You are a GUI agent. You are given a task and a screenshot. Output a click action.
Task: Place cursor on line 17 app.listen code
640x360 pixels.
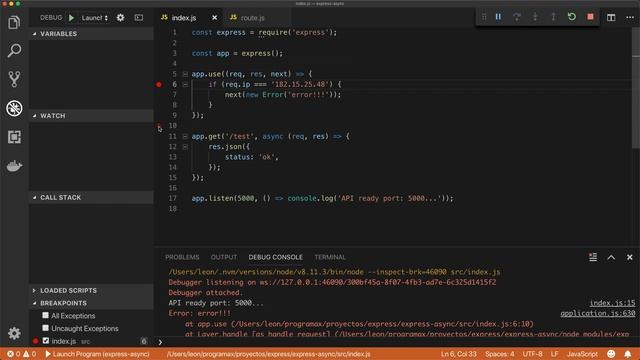(x=322, y=198)
